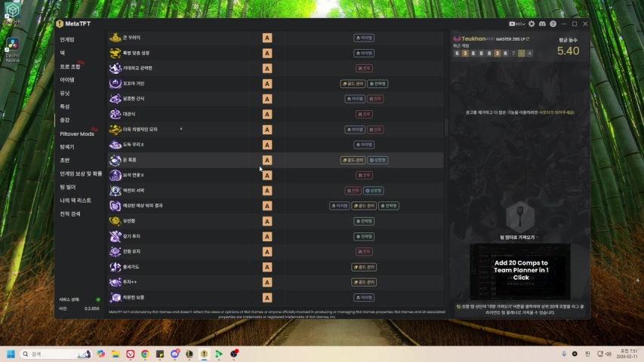The width and height of the screenshot is (644, 362).
Task: Open the 유연함 augment icon
Action: (x=115, y=221)
